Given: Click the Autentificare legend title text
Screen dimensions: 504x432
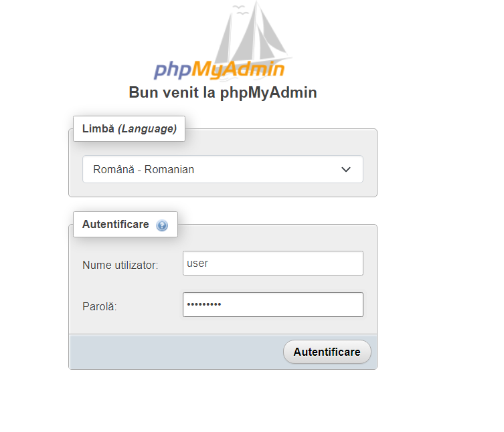Looking at the screenshot, I should [x=115, y=225].
